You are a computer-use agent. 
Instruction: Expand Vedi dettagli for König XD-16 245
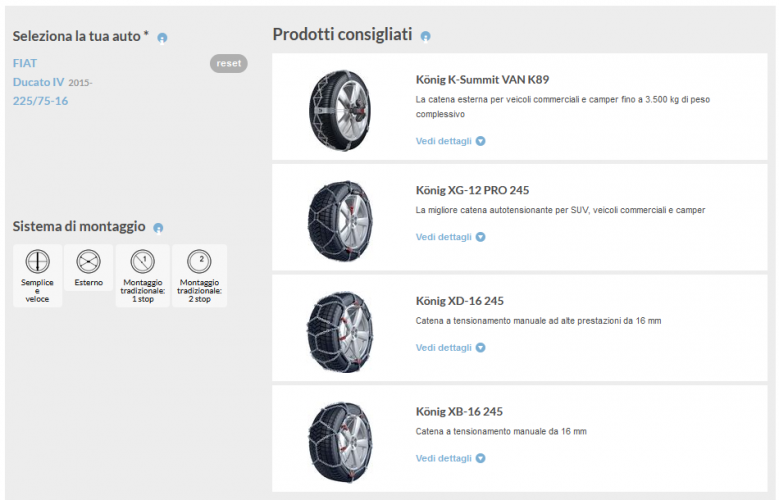(450, 348)
